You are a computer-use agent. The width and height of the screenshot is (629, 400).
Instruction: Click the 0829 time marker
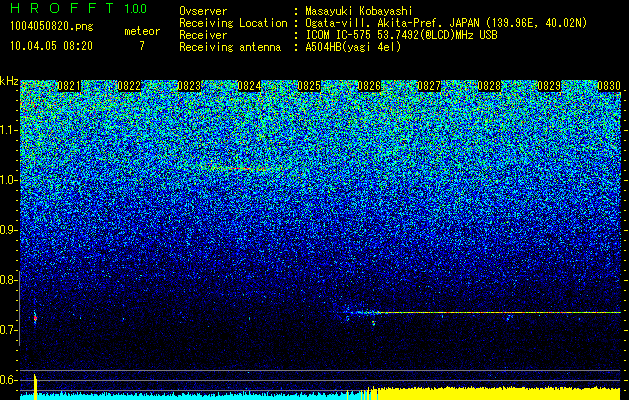coord(549,86)
